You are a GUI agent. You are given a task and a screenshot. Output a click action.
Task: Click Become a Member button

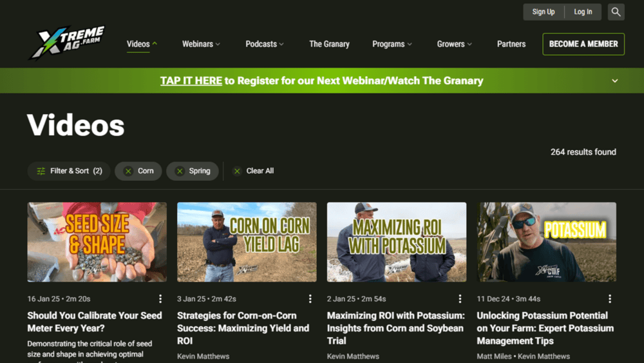tap(583, 44)
